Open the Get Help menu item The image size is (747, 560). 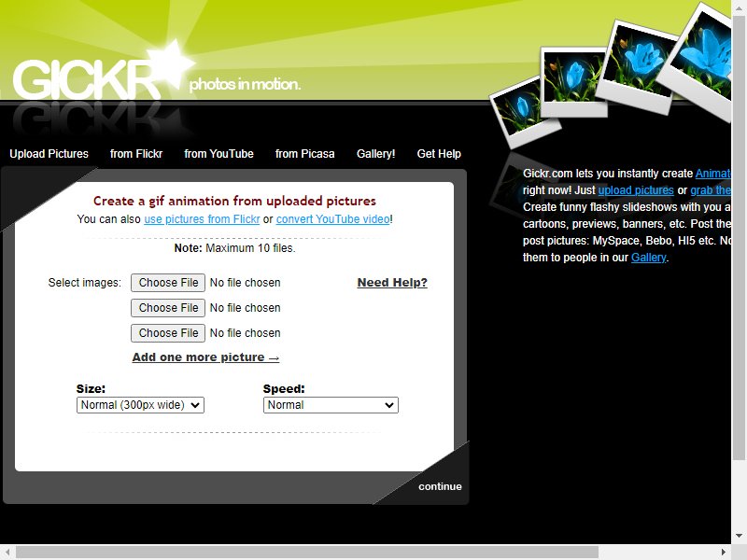click(x=439, y=154)
